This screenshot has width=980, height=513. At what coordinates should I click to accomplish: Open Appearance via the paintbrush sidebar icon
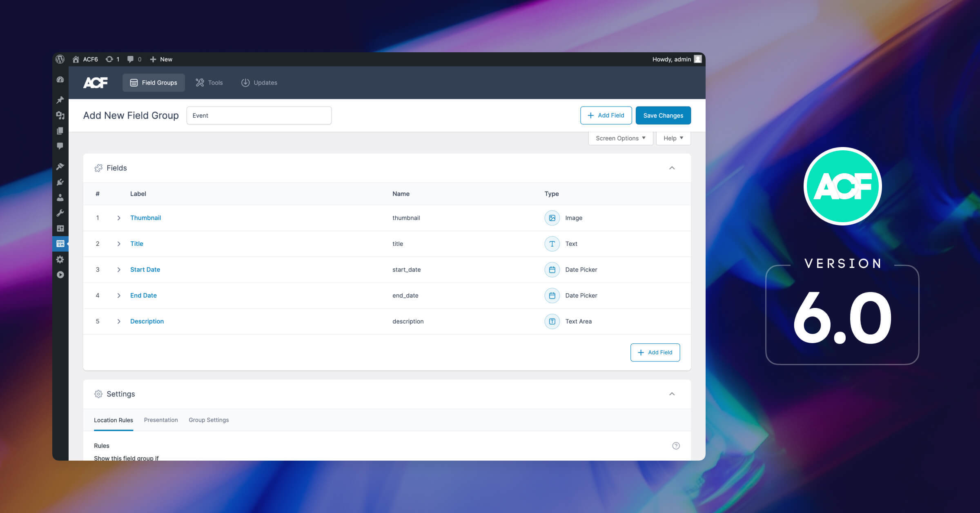60,166
